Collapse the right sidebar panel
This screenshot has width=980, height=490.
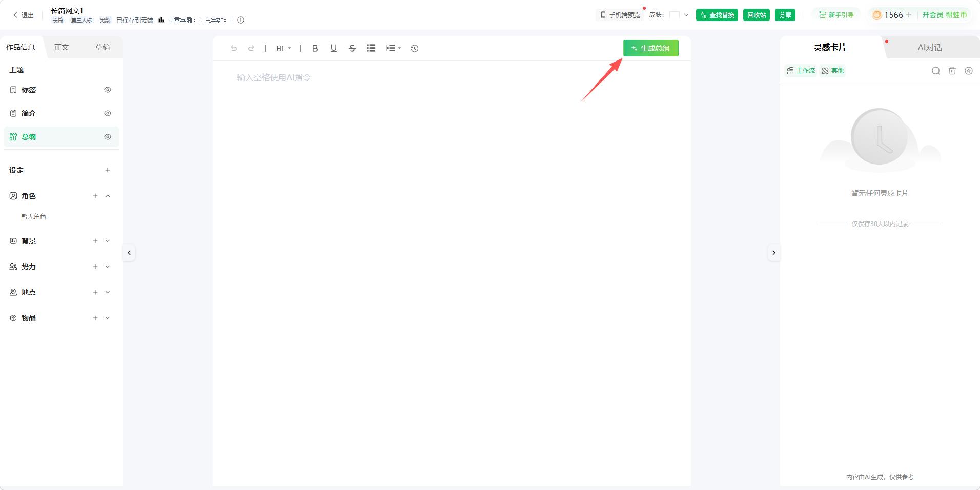point(774,253)
